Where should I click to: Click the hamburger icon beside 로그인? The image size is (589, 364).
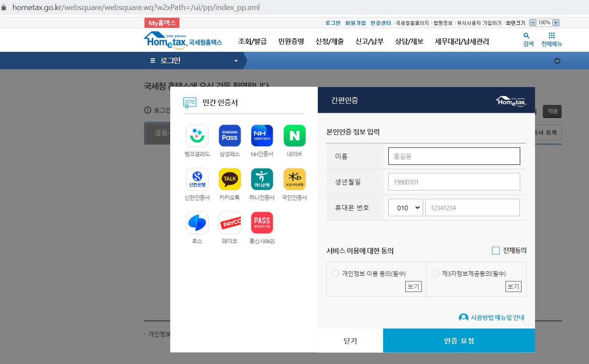pyautogui.click(x=153, y=61)
